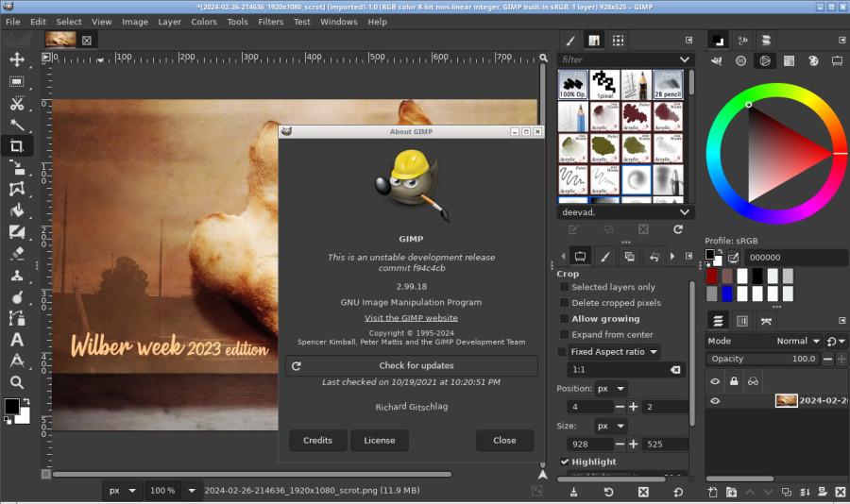
Task: Swap foreground and background colors in toolbox
Action: (26, 401)
